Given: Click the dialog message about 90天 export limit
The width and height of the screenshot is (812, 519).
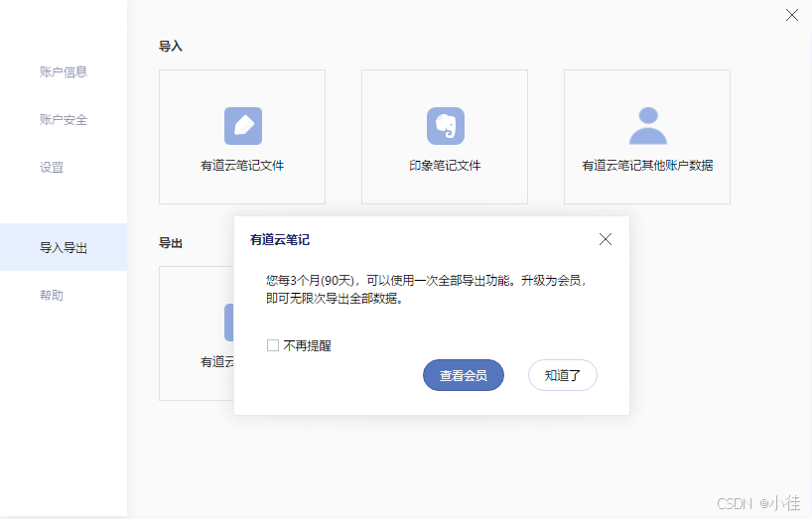Looking at the screenshot, I should [x=426, y=289].
